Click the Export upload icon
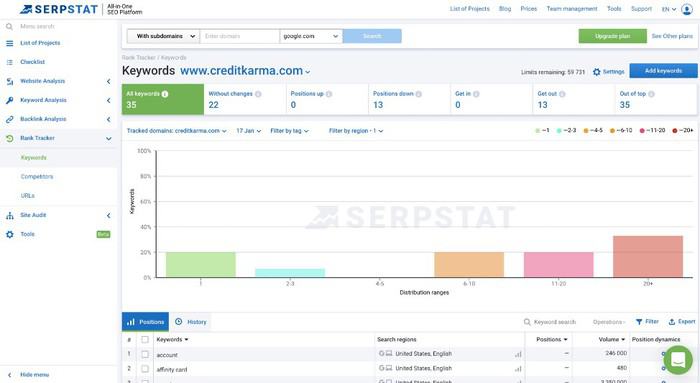Viewport: 700px width, 383px height. point(671,321)
